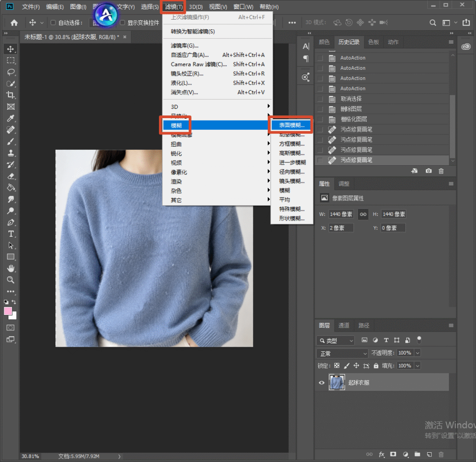Select the Paint Bucket tool
The width and height of the screenshot is (476, 462).
[11, 187]
